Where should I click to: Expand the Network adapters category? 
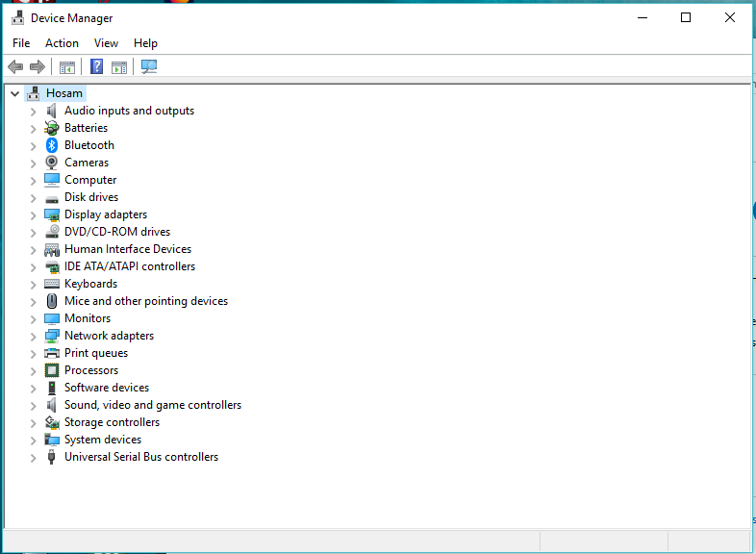click(x=33, y=337)
